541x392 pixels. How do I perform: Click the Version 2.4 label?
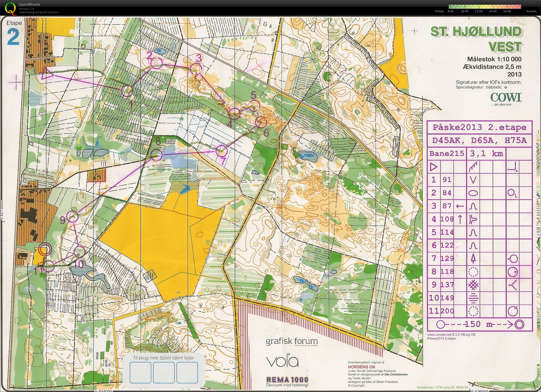[26, 9]
